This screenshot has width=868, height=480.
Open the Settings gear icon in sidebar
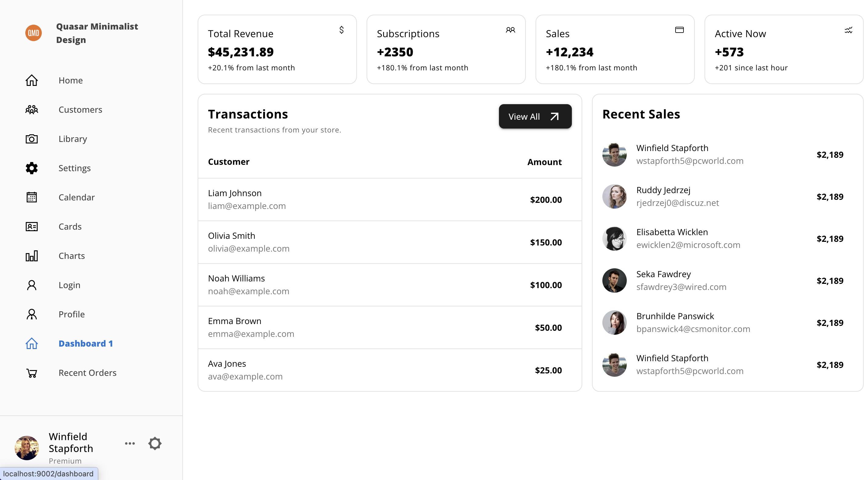pyautogui.click(x=32, y=168)
